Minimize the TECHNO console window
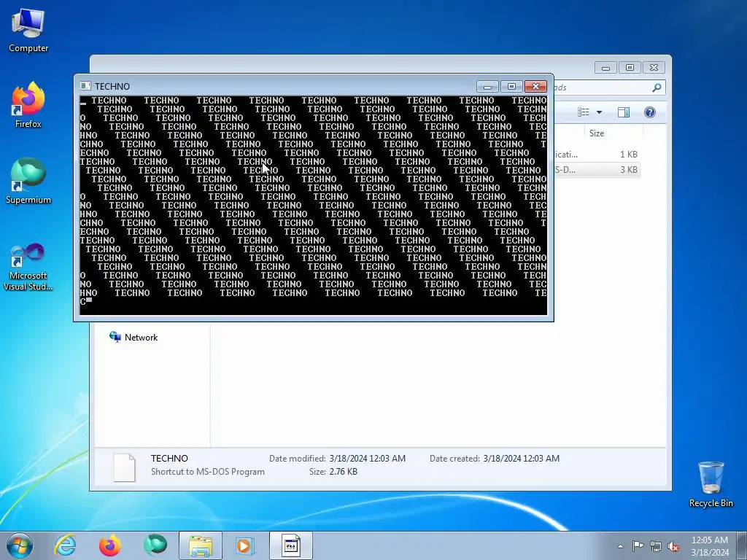Viewport: 747px width, 560px height. (487, 86)
